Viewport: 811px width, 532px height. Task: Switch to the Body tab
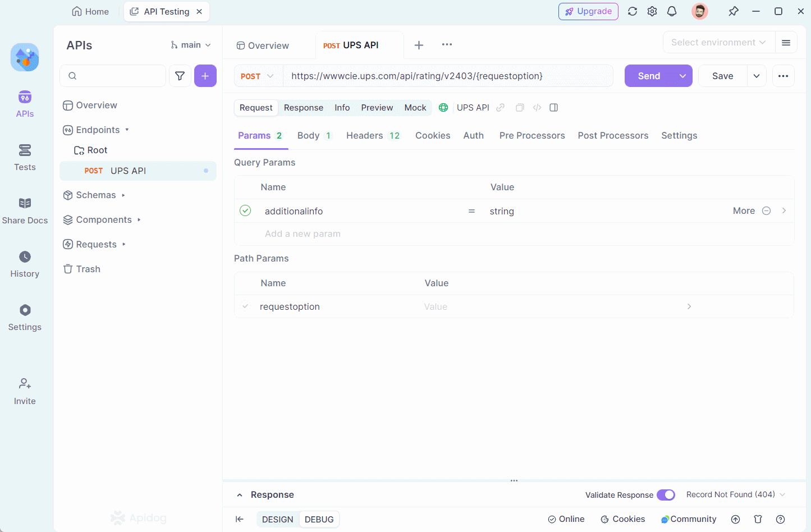pyautogui.click(x=314, y=135)
